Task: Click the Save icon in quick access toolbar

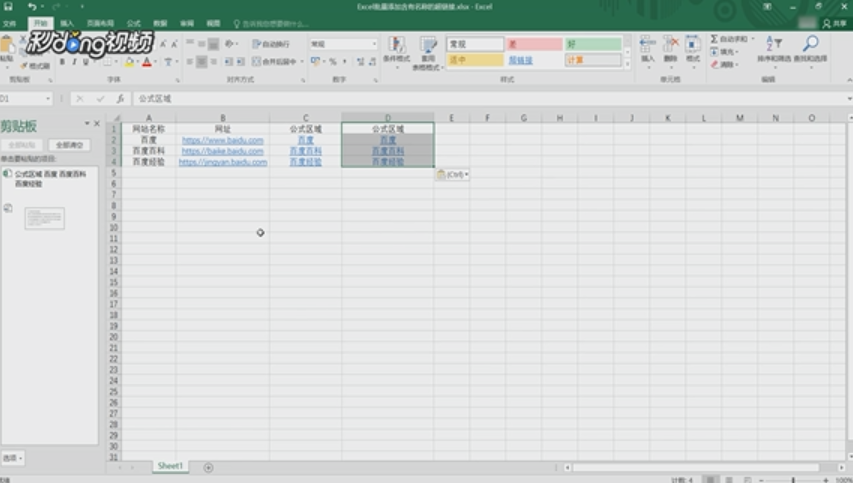Action: tap(8, 7)
